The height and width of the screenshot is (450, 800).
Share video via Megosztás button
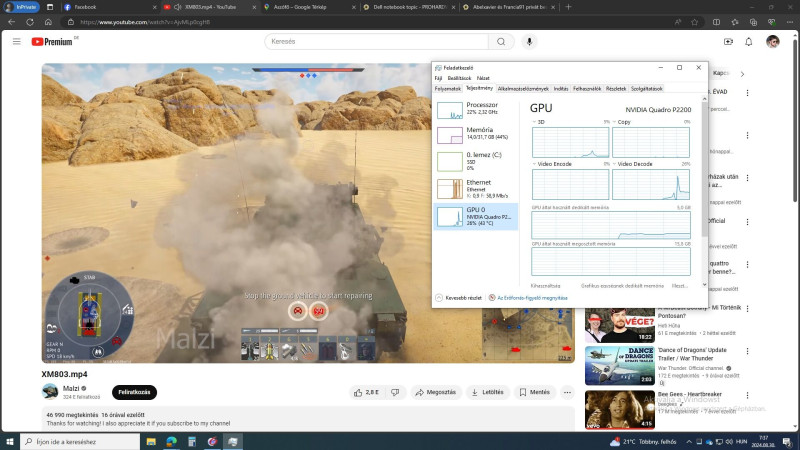pyautogui.click(x=436, y=392)
